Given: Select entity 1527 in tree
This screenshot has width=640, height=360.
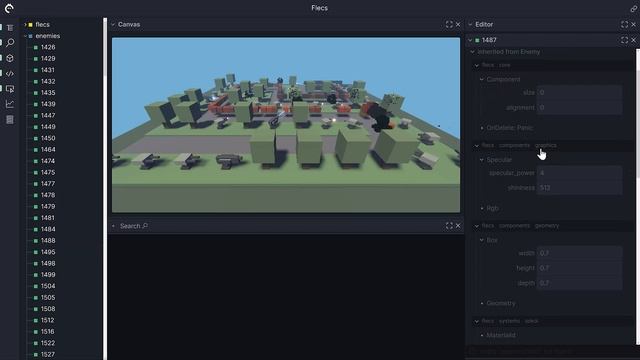Looking at the screenshot, I should pos(48,354).
